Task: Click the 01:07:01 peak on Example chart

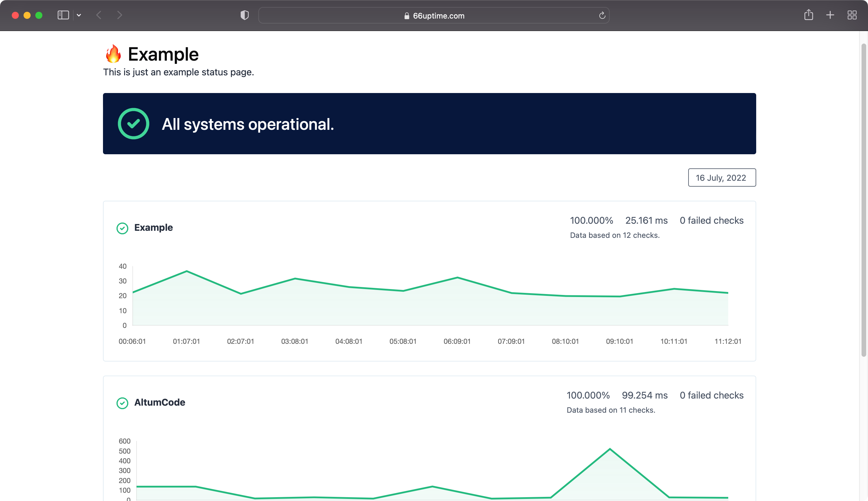Action: click(x=187, y=271)
